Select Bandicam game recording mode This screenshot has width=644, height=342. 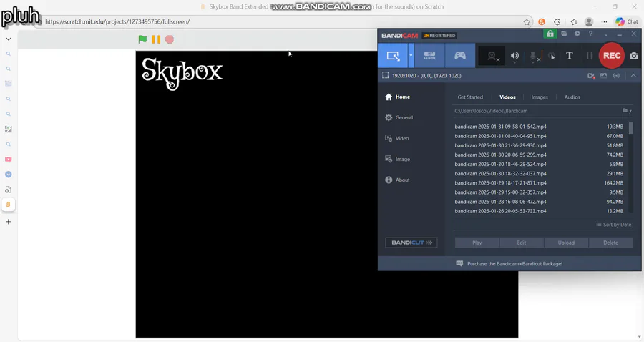[x=460, y=56]
